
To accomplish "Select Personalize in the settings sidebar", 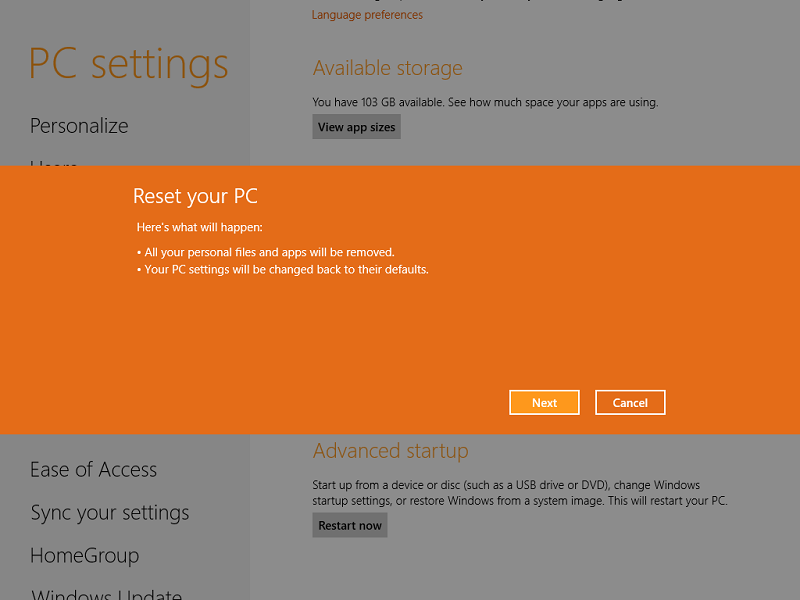I will pos(79,126).
